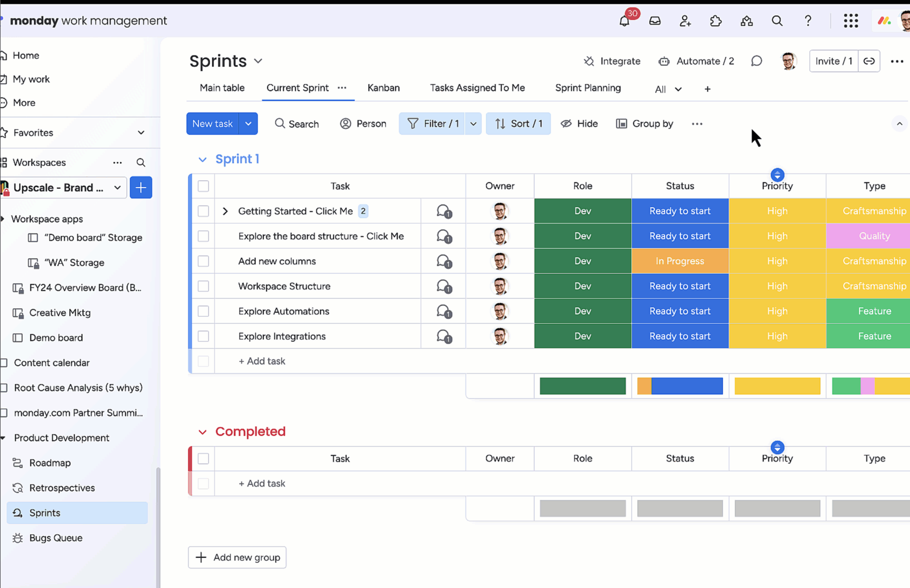Screen dimensions: 910x588
Task: Open toolbar more options dots
Action: 697,124
